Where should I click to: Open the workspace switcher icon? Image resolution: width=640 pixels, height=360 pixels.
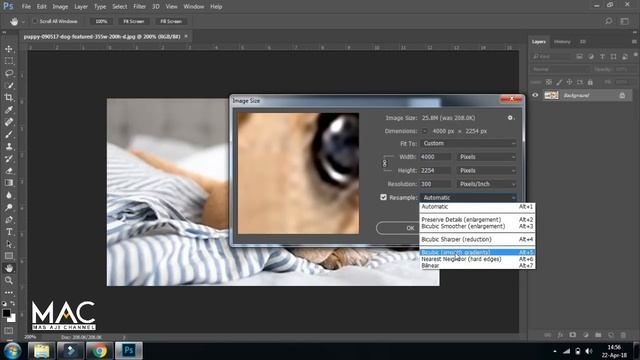click(624, 21)
